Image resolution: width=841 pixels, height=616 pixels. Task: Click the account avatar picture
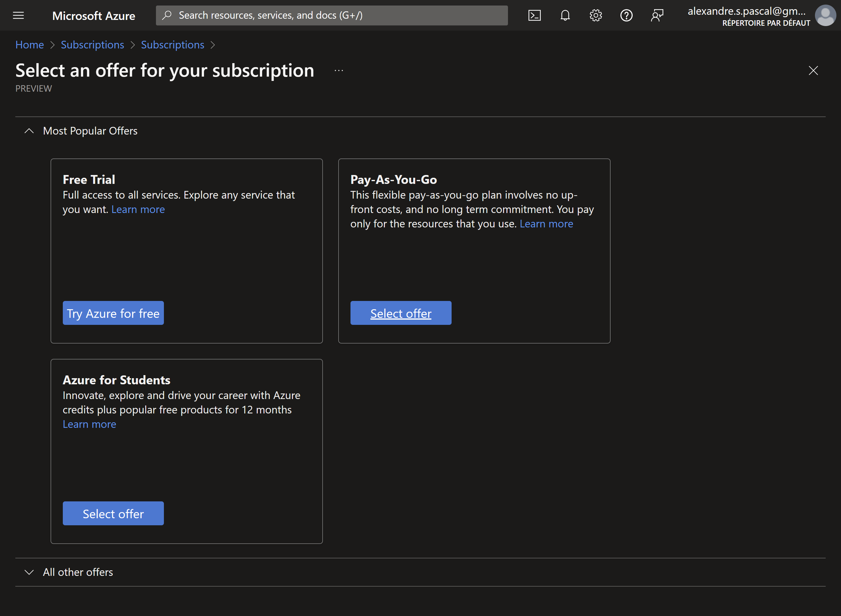(825, 15)
